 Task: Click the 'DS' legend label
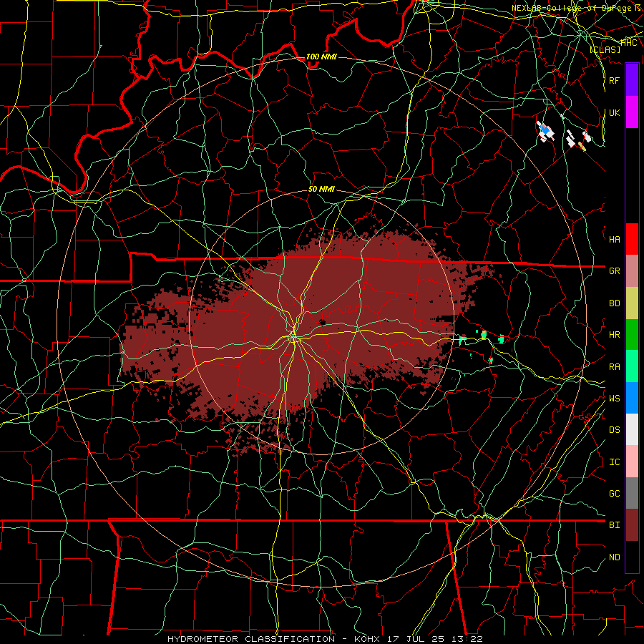point(615,430)
